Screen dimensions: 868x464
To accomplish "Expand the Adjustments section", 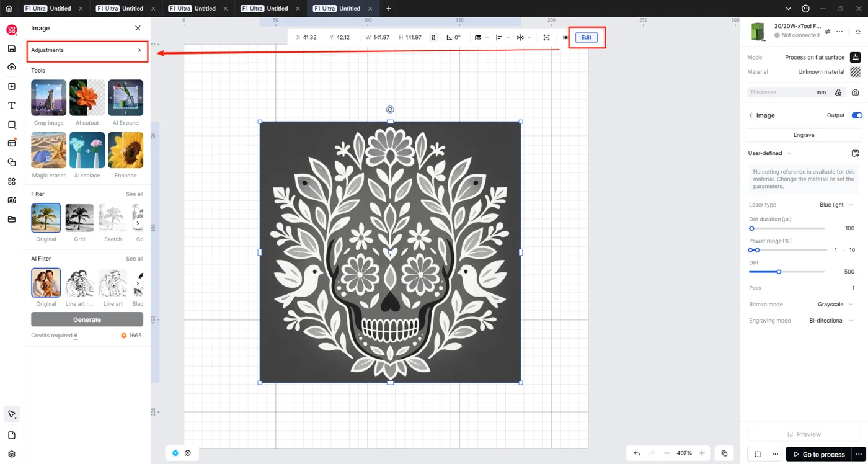I will click(87, 50).
